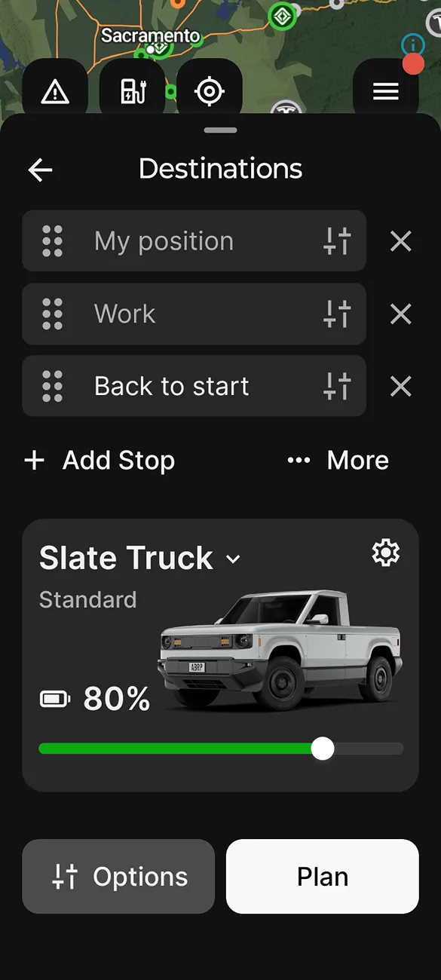The image size is (441, 980).
Task: Remove the Work destination
Action: click(400, 314)
